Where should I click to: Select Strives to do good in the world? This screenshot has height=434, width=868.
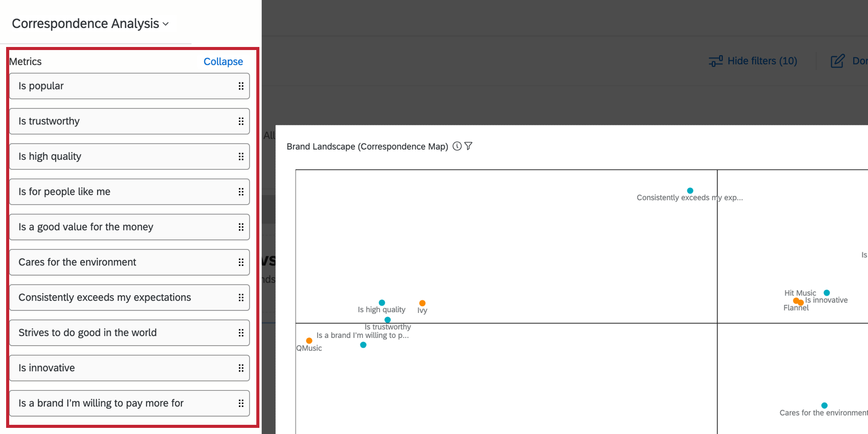(x=129, y=333)
